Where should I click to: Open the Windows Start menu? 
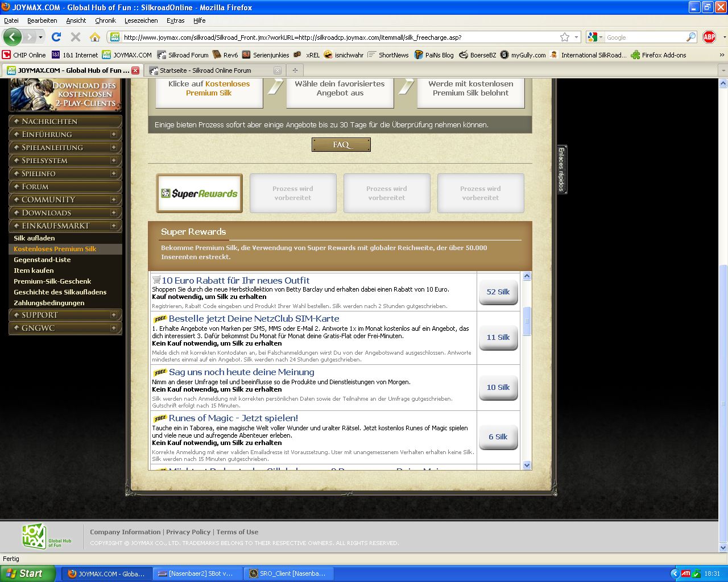28,573
